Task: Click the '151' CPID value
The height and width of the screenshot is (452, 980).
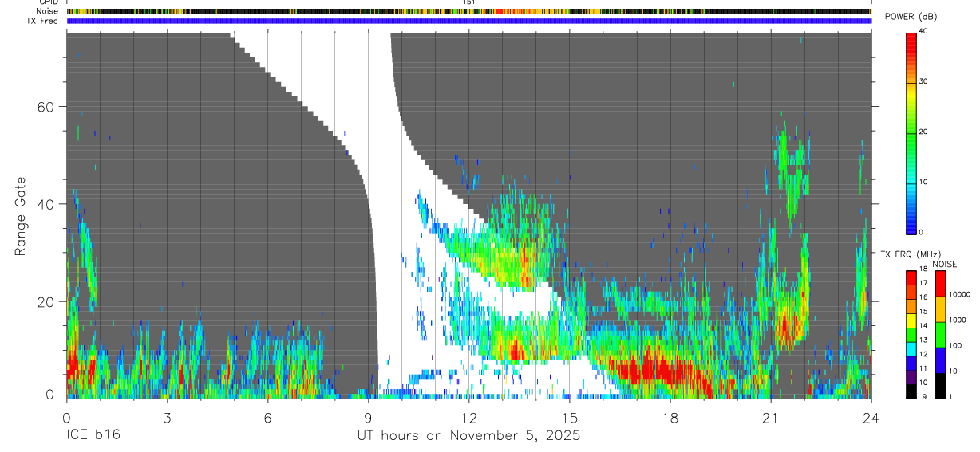Action: (x=469, y=2)
